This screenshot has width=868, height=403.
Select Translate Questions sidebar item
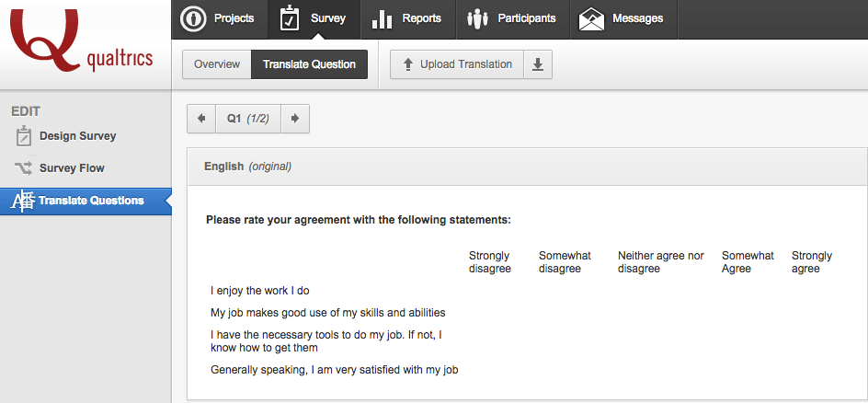point(86,201)
